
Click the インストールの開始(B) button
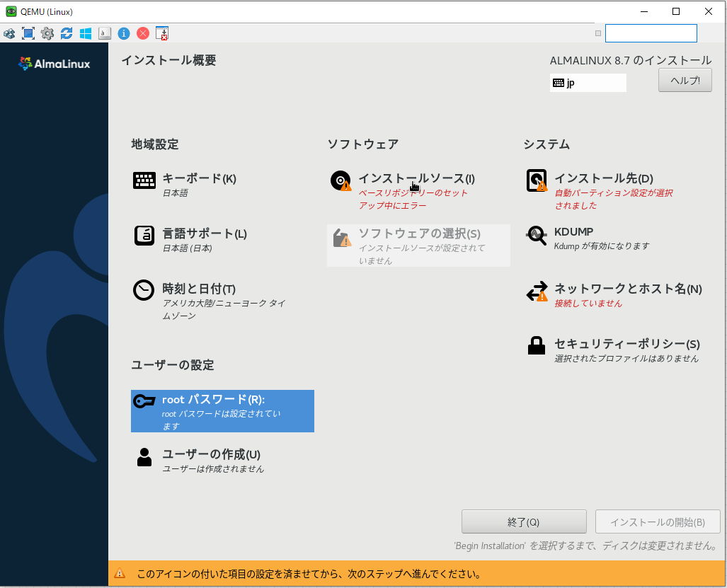[658, 521]
